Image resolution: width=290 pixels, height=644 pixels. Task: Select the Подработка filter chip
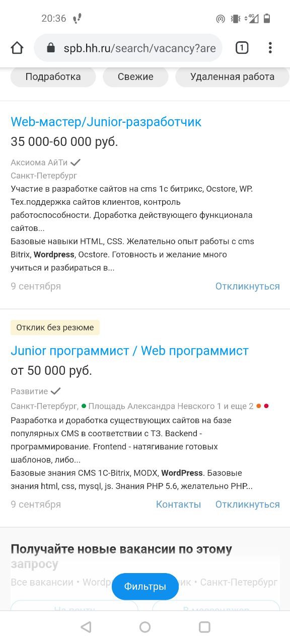pyautogui.click(x=53, y=77)
